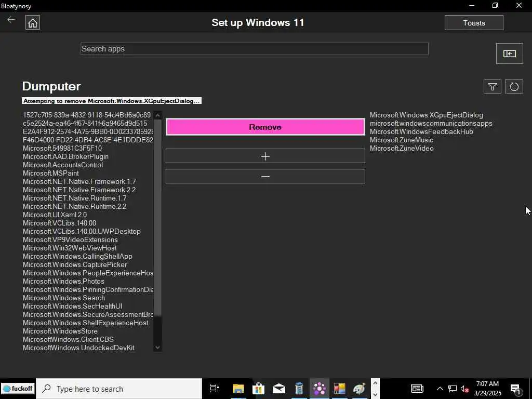Select Microsoft.NET.Native.Runtime.2.2

75,207
